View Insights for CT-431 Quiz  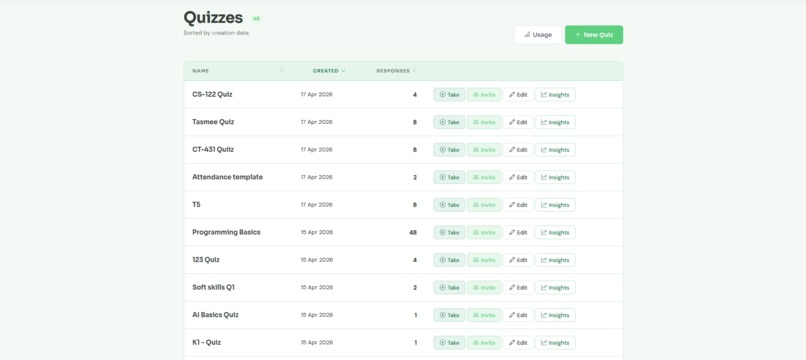point(555,150)
